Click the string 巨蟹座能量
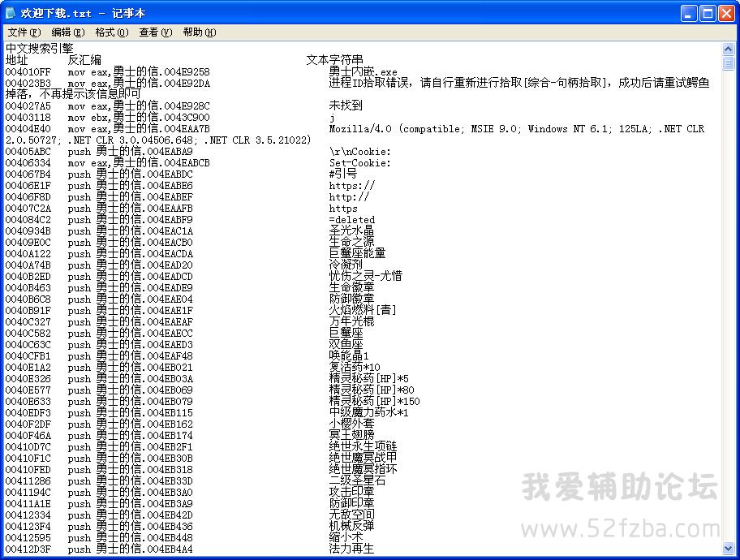 [357, 253]
